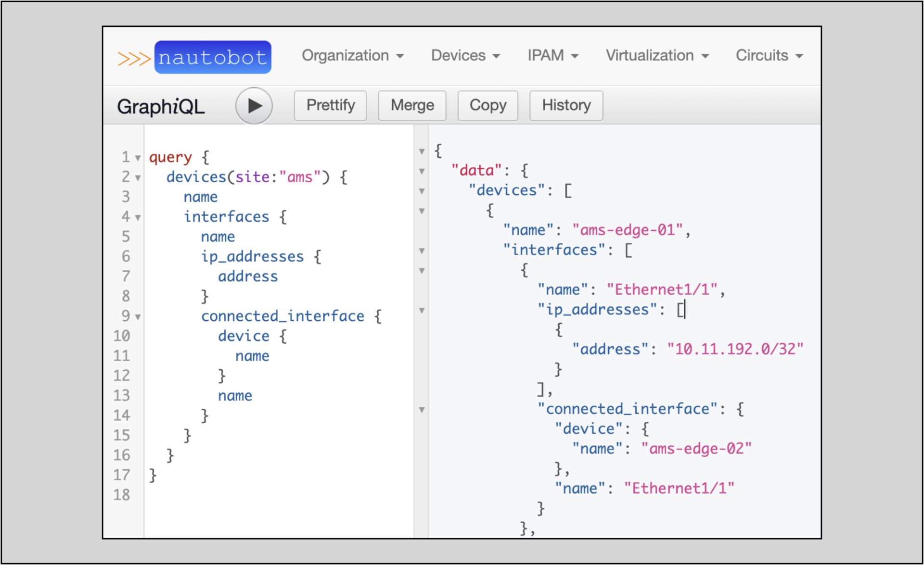Collapse the data object in results pane

coord(422,171)
